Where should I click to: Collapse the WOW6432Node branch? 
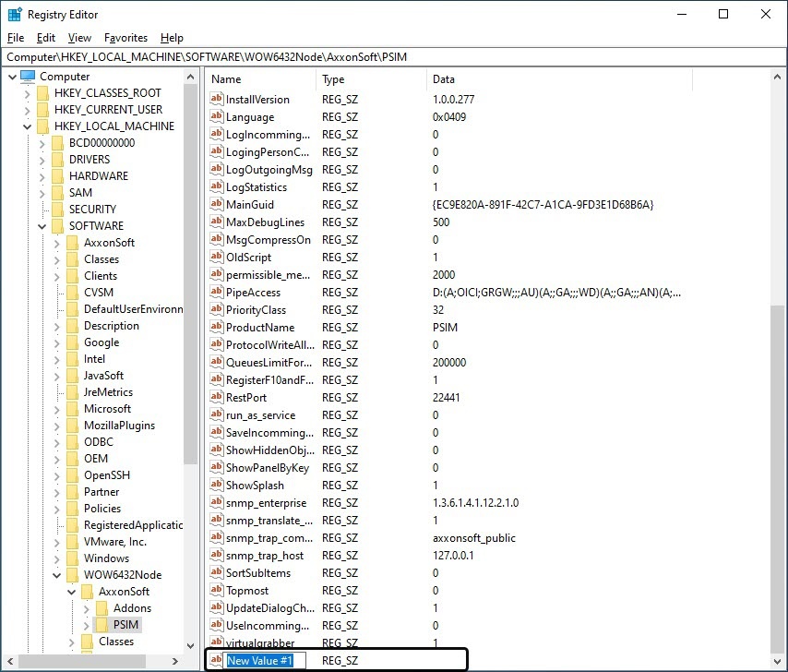coord(57,575)
